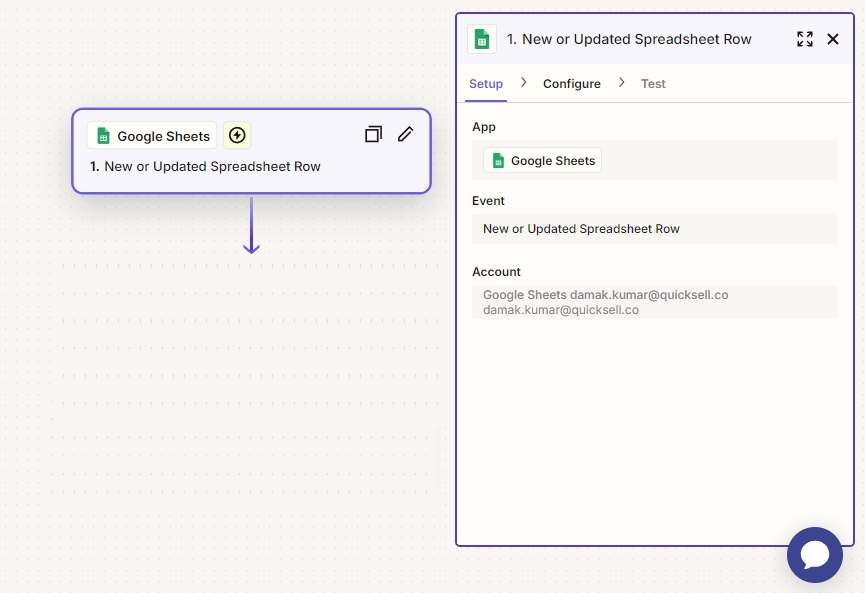Open the chat support bubble
Image resolution: width=865 pixels, height=593 pixels.
(814, 555)
